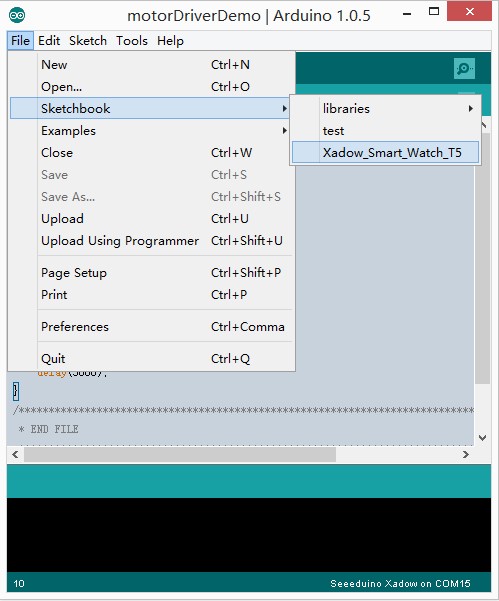499x601 pixels.
Task: Expand the Examples submenu entry
Action: [152, 131]
